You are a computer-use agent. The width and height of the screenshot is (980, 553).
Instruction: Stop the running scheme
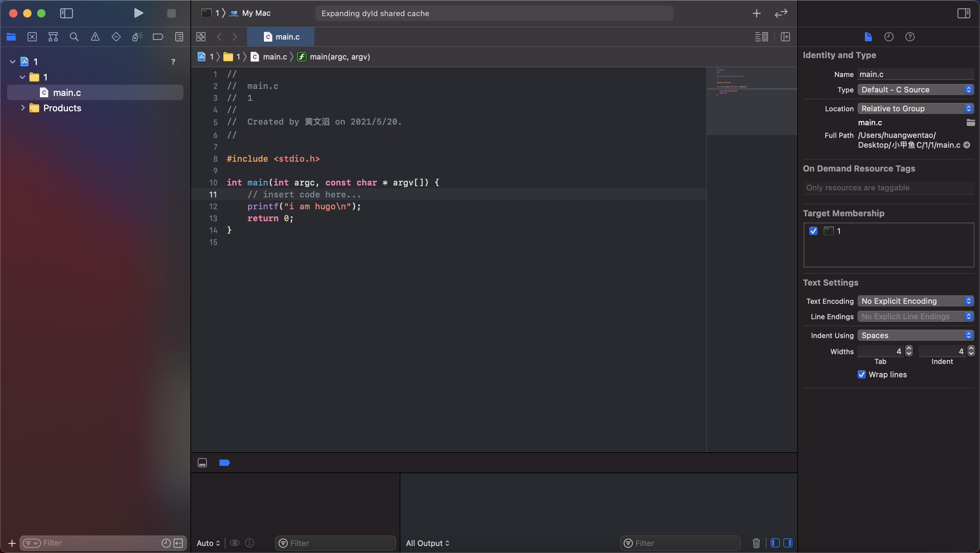[x=171, y=13]
